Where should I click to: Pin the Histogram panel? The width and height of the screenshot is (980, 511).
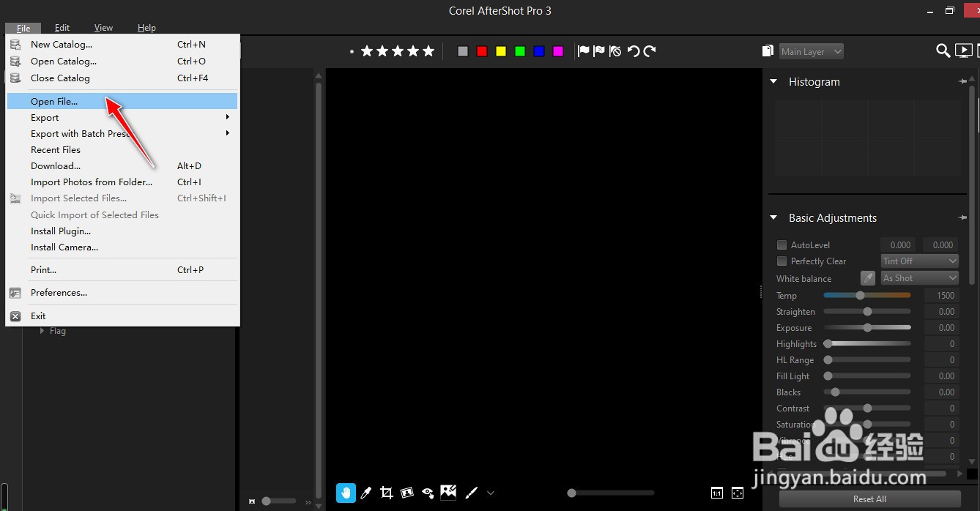point(962,81)
